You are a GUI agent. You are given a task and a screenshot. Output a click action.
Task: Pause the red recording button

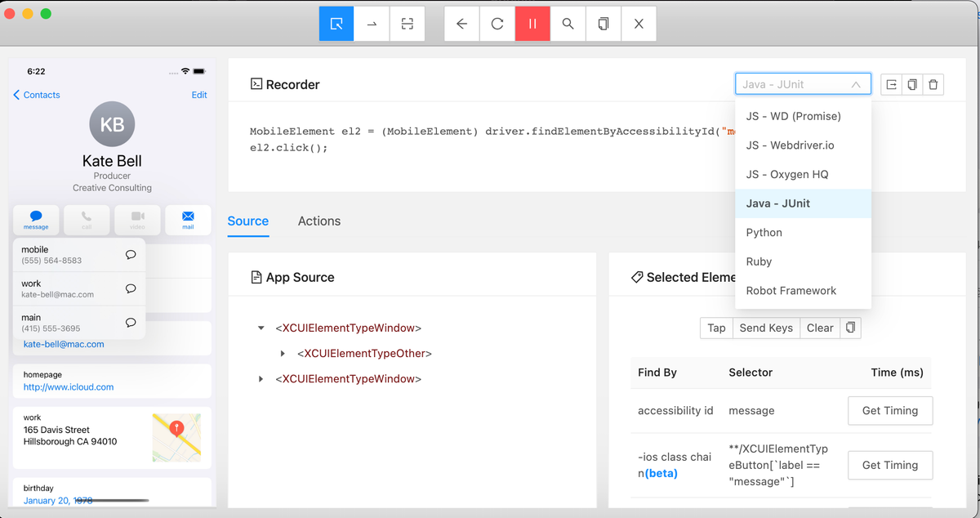(532, 23)
